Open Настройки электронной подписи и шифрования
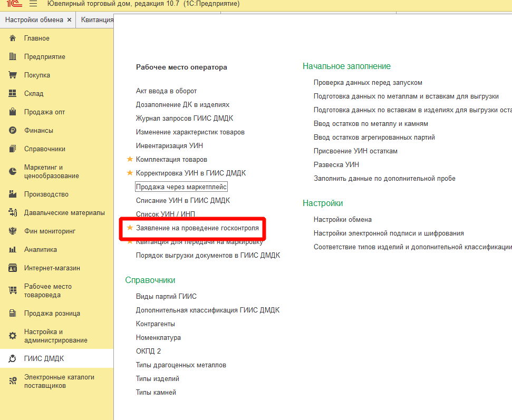The width and height of the screenshot is (512, 420). click(x=389, y=233)
